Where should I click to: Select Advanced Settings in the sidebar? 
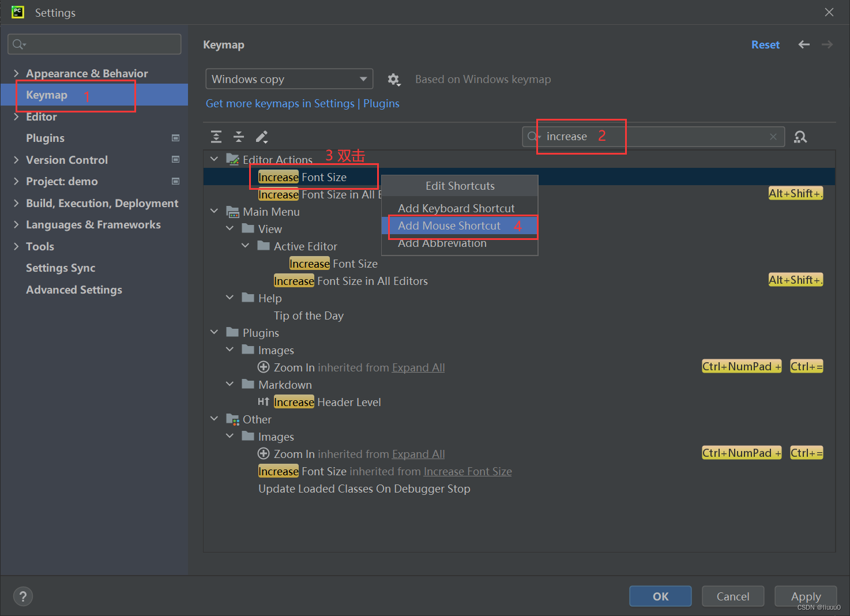(x=74, y=290)
